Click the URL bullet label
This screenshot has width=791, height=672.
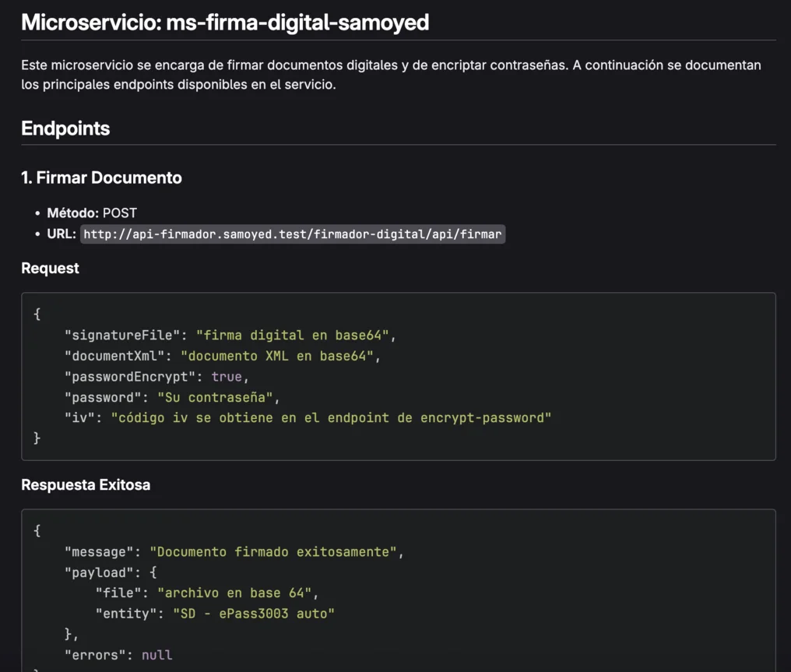coord(58,234)
